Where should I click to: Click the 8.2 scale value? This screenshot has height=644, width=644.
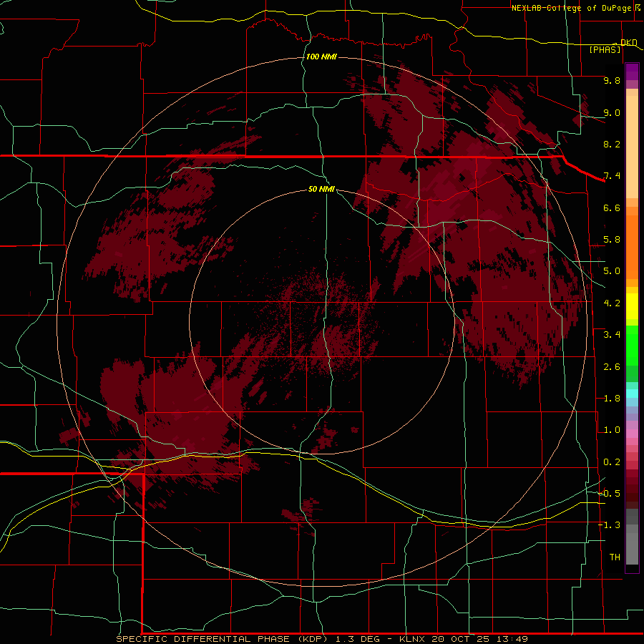(612, 144)
